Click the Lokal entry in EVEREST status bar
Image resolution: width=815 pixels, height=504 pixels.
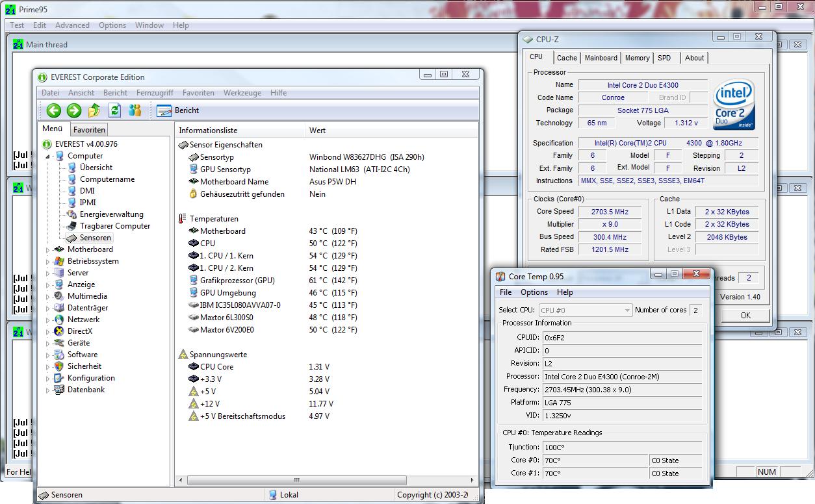click(284, 495)
